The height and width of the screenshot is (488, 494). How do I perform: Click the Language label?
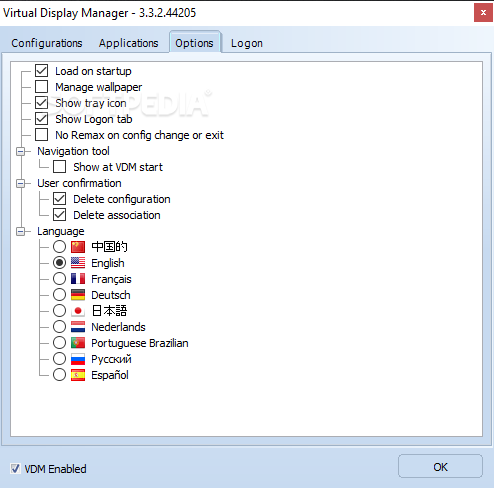(61, 232)
